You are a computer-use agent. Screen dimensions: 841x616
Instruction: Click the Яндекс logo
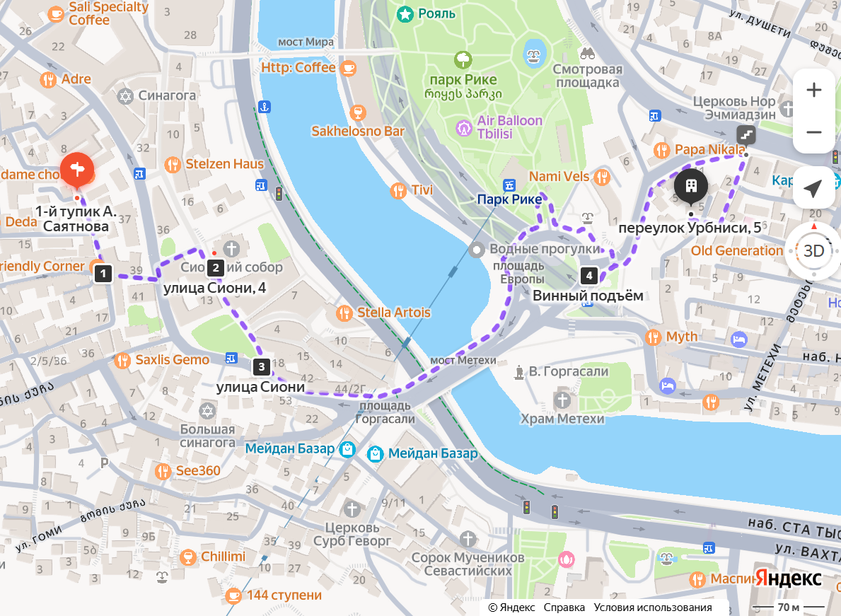click(788, 578)
